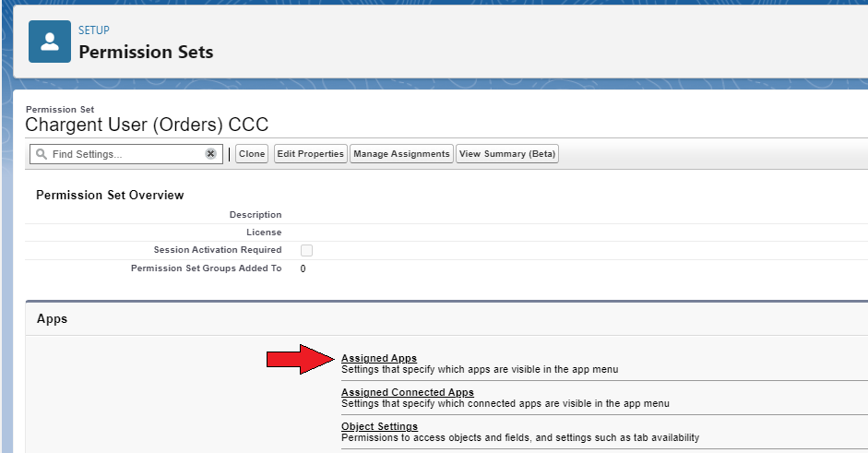The width and height of the screenshot is (868, 453).
Task: Open Edit Properties
Action: pos(311,154)
